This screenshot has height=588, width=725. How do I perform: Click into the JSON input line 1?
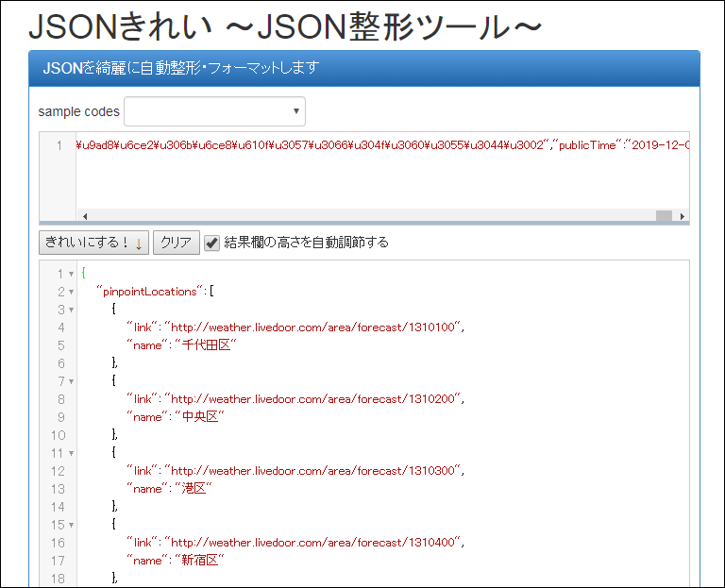382,145
